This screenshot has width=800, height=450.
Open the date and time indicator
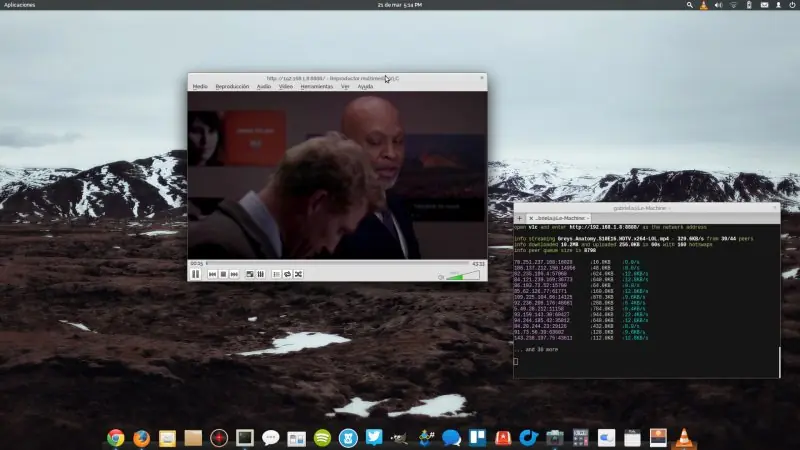tap(399, 5)
